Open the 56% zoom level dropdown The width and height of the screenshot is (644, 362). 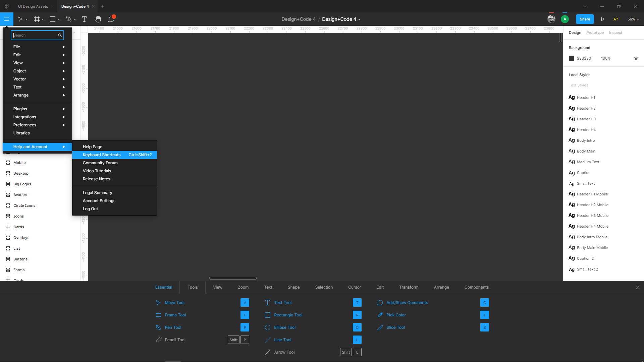click(x=633, y=19)
